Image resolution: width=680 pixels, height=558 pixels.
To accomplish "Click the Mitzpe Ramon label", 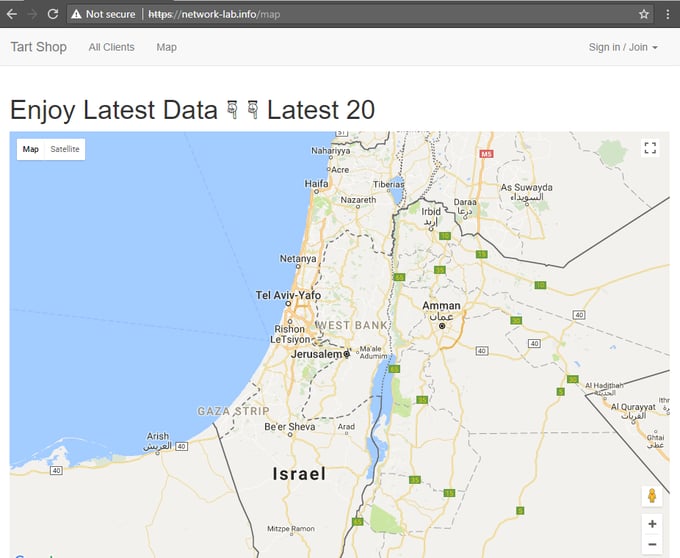I will tap(291, 529).
